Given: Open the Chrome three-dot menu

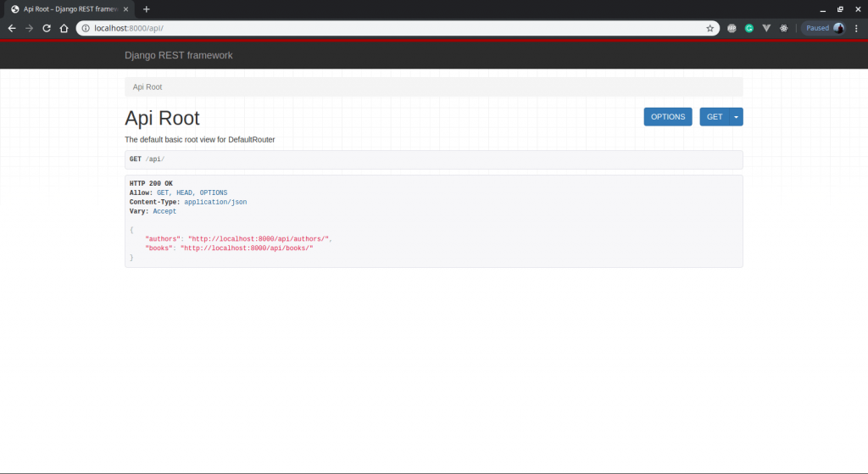Looking at the screenshot, I should 856,28.
